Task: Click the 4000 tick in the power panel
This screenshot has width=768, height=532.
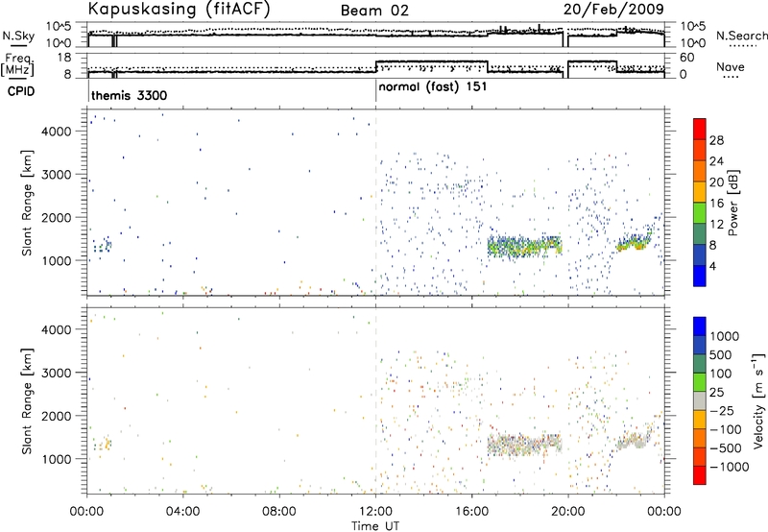Action: [57, 132]
